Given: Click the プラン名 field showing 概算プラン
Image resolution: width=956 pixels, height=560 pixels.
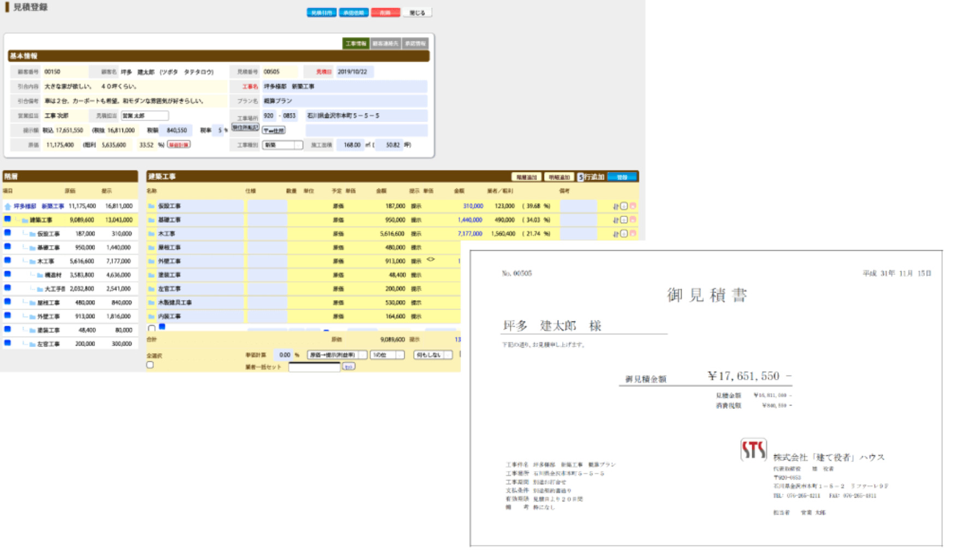Looking at the screenshot, I should click(345, 101).
